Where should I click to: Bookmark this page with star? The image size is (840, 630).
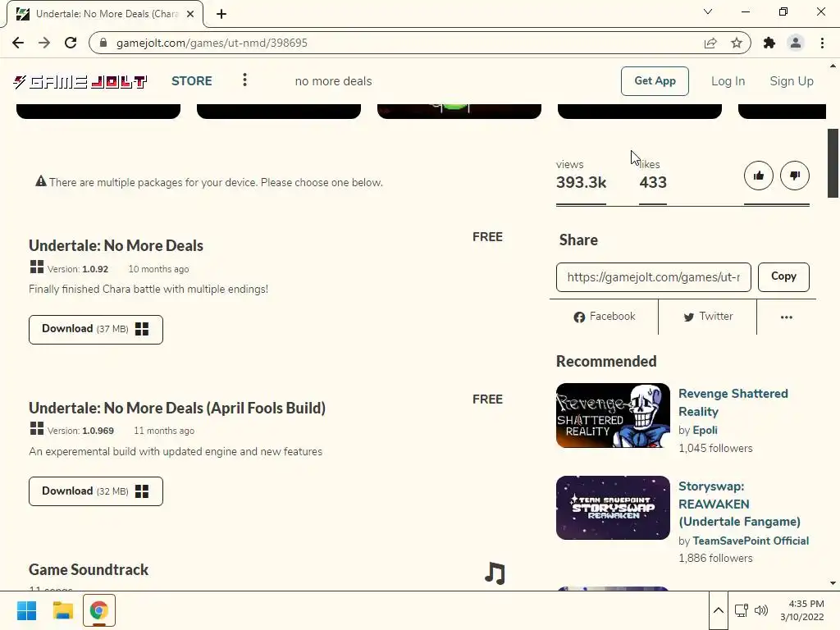[x=737, y=43]
